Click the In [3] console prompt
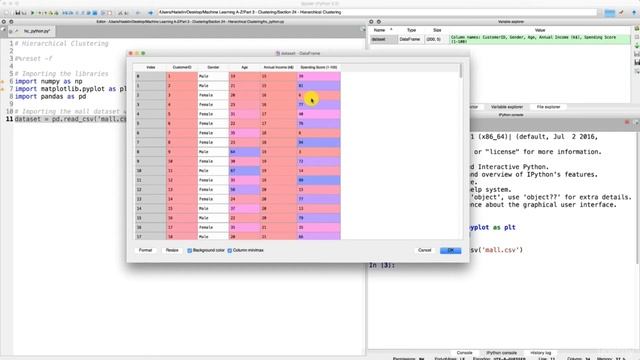Screen dimensions: 640x360 tap(382, 265)
